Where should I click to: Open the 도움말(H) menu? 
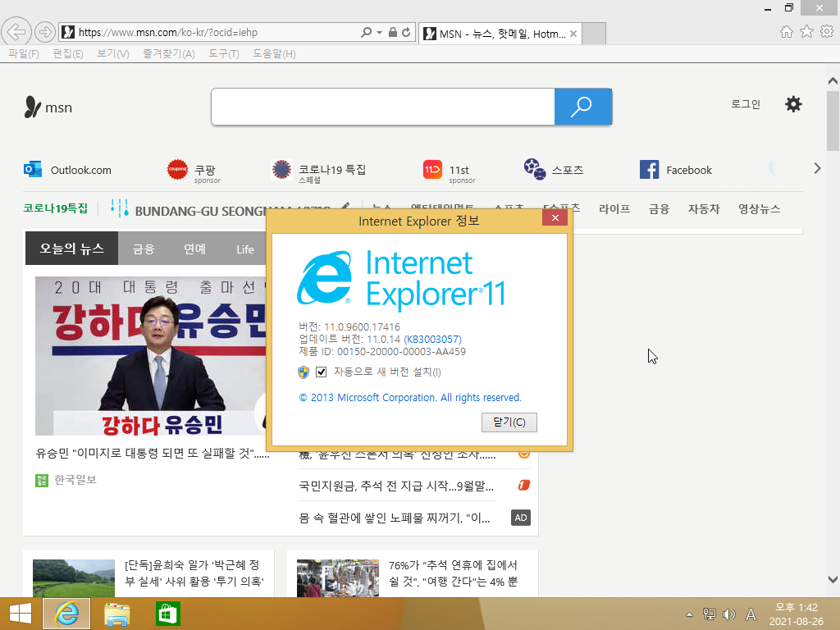[274, 53]
